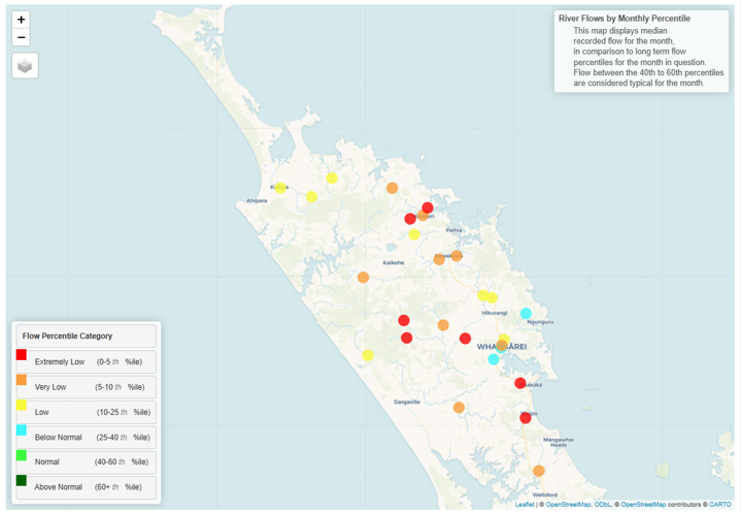The image size is (741, 512).
Task: Click the Flow Percentile Category legend title
Action: coord(67,336)
